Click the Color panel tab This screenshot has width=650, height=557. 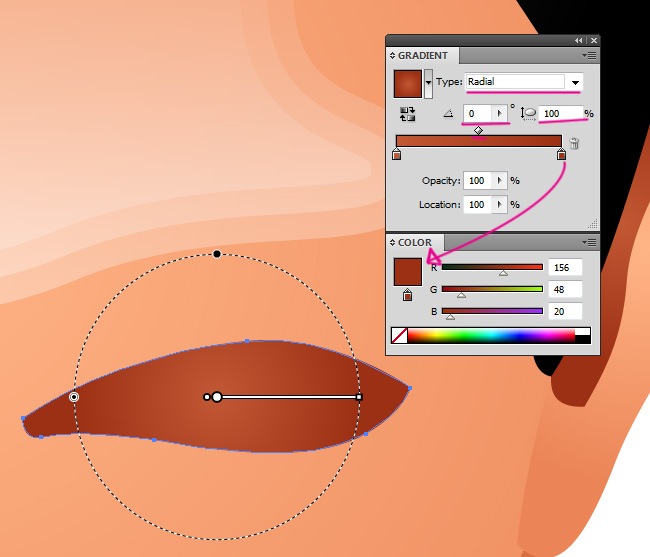[x=415, y=242]
